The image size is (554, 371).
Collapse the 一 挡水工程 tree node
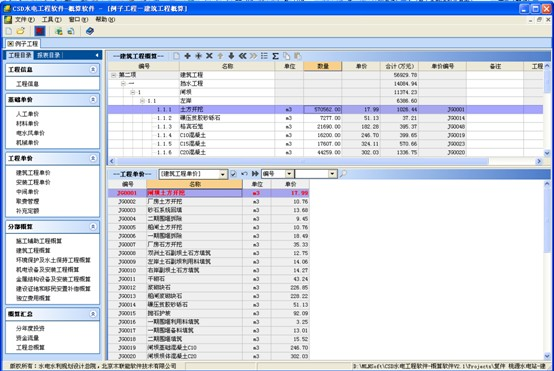[123, 84]
